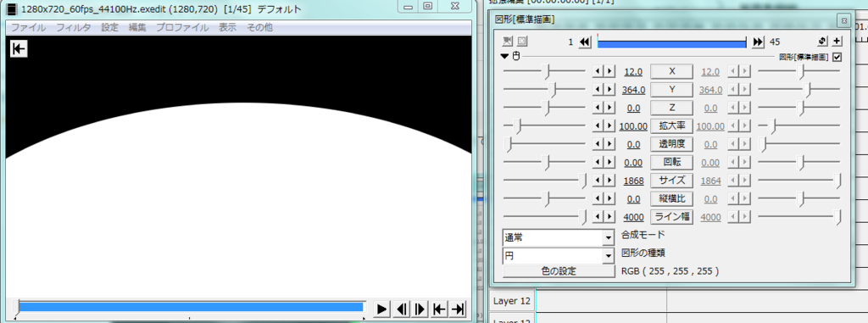
Task: Increase X value with right stepper arrow
Action: [x=609, y=71]
